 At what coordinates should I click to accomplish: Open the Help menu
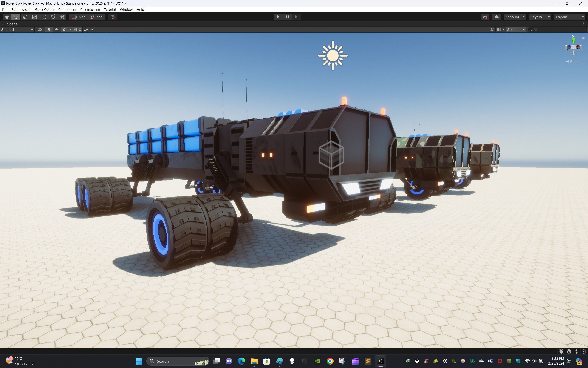(x=140, y=9)
